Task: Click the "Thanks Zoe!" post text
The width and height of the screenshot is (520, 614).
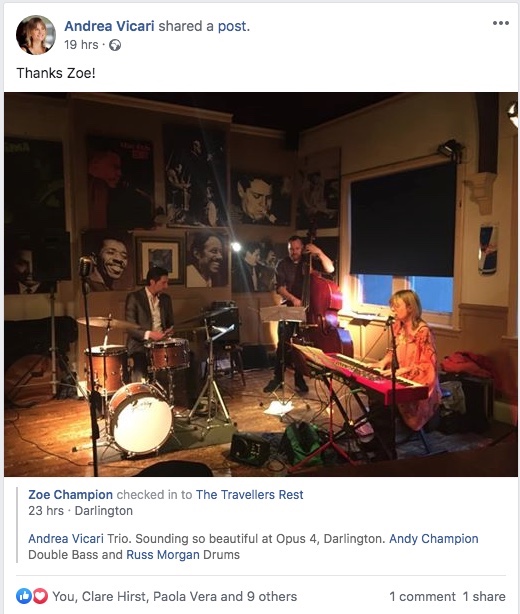Action: 56,73
